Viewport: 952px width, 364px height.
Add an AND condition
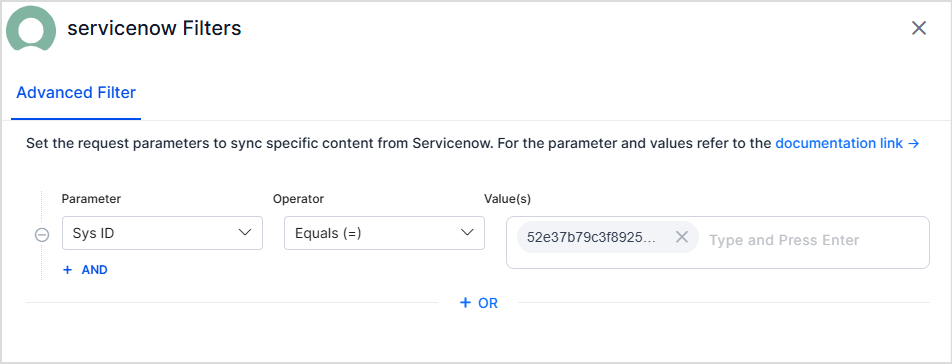point(85,270)
